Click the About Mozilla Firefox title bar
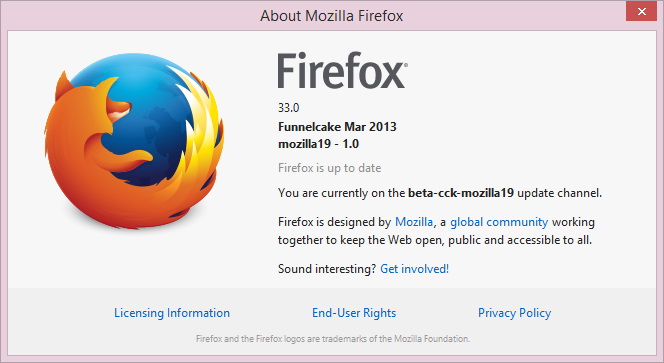 pyautogui.click(x=332, y=16)
